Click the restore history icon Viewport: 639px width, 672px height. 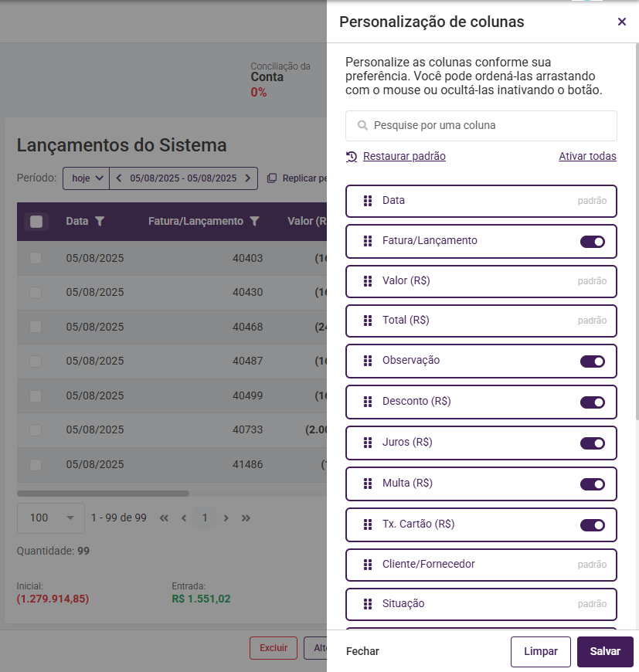point(352,157)
